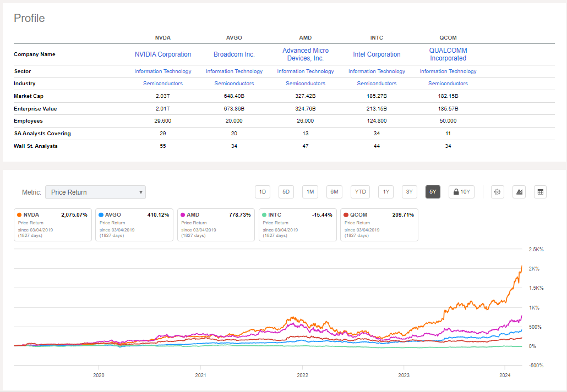Toggle the AVGO price return legend card

pyautogui.click(x=134, y=225)
